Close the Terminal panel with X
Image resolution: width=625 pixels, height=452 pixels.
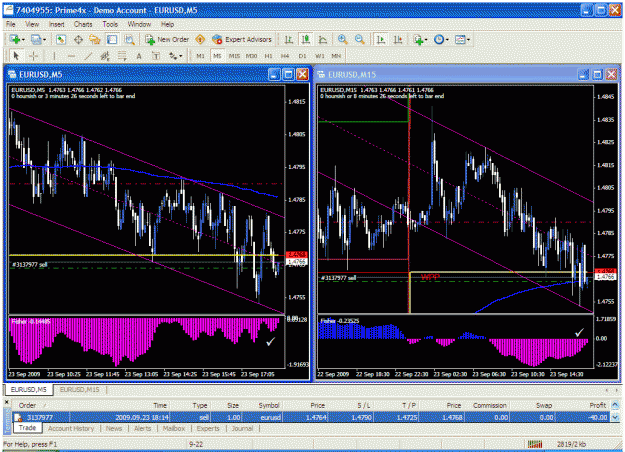tap(7, 402)
